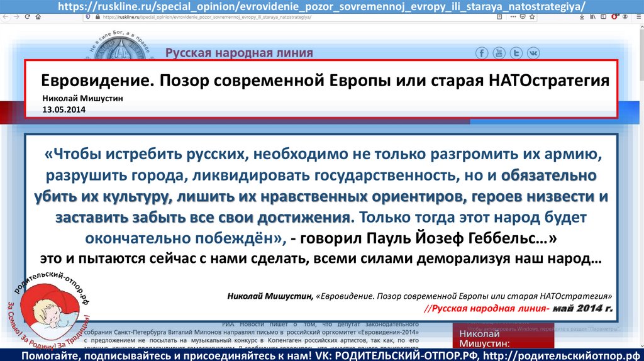This screenshot has height=361, width=644.
Task: Click the red 'Николай Мишустин:' author box
Action: pos(503,336)
